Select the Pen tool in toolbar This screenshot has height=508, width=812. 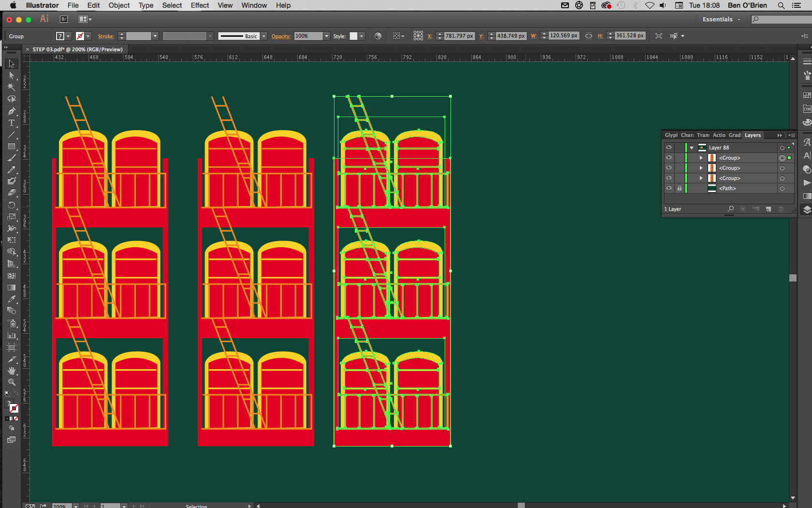(12, 111)
